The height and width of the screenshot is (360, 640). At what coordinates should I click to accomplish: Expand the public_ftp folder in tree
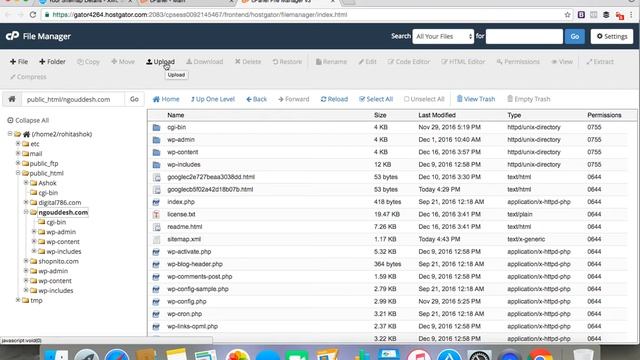pos(18,163)
